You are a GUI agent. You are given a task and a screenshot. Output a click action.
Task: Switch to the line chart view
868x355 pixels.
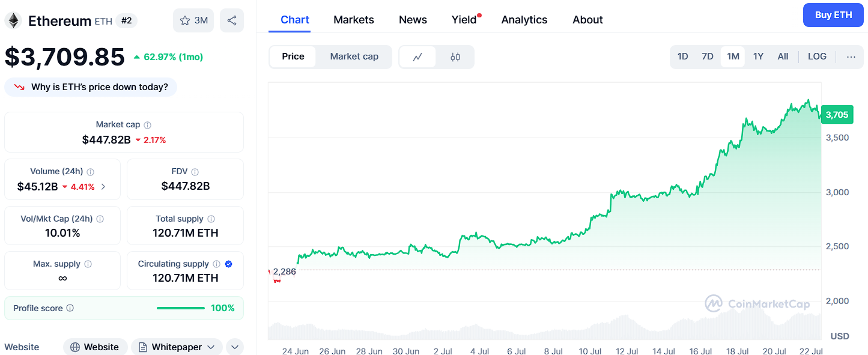click(x=417, y=57)
